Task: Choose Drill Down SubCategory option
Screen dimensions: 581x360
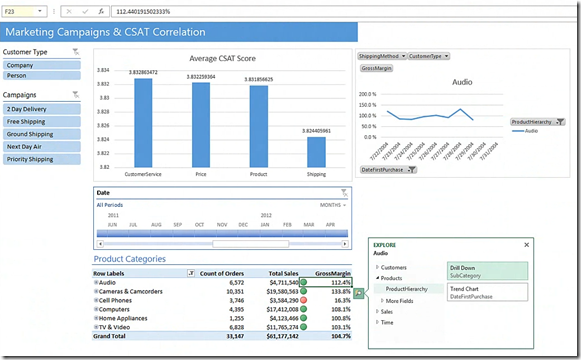Action: (487, 271)
